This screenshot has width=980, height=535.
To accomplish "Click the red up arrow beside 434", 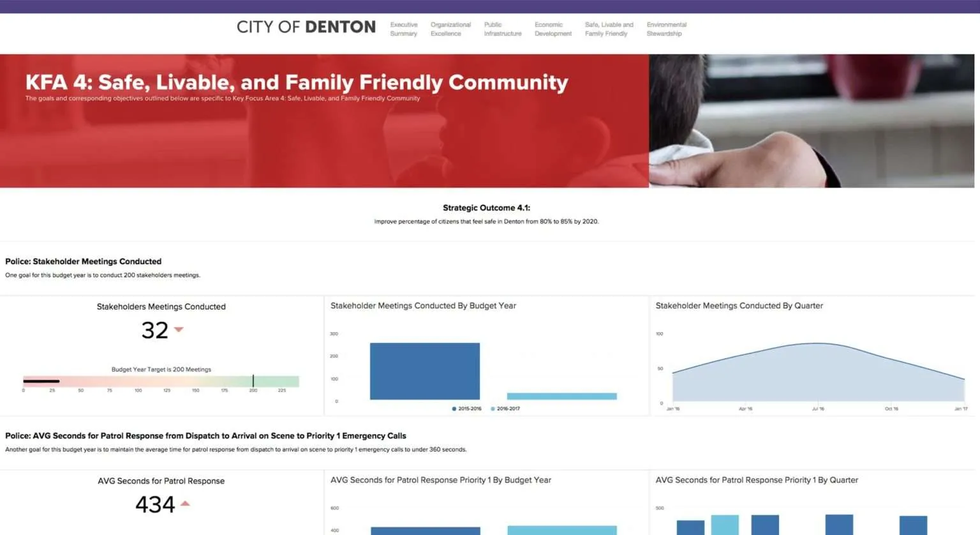I will [185, 504].
